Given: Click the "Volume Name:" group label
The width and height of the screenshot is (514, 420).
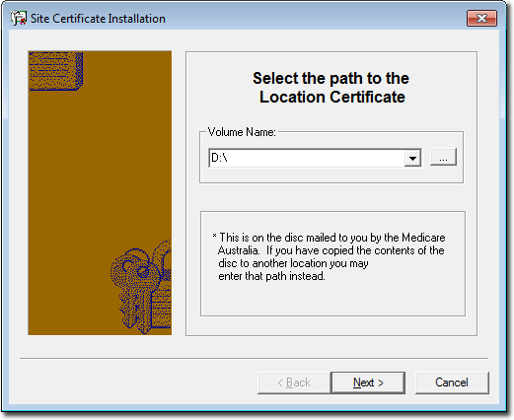Looking at the screenshot, I should tap(242, 132).
